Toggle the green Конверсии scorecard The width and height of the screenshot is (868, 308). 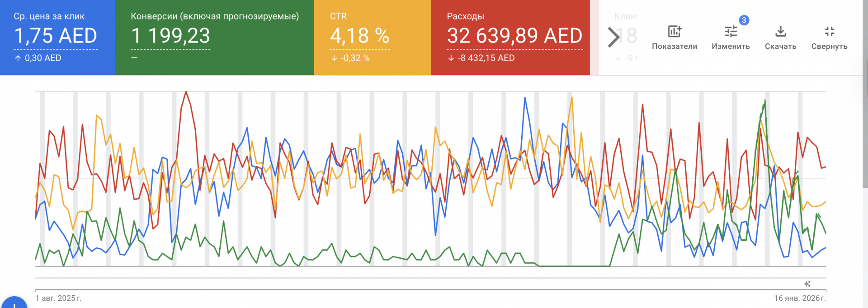click(214, 37)
